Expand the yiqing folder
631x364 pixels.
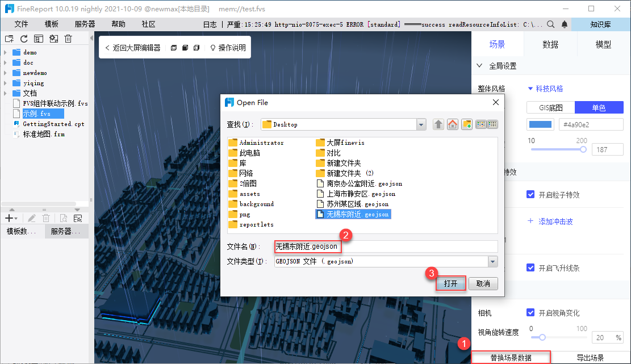(x=5, y=83)
